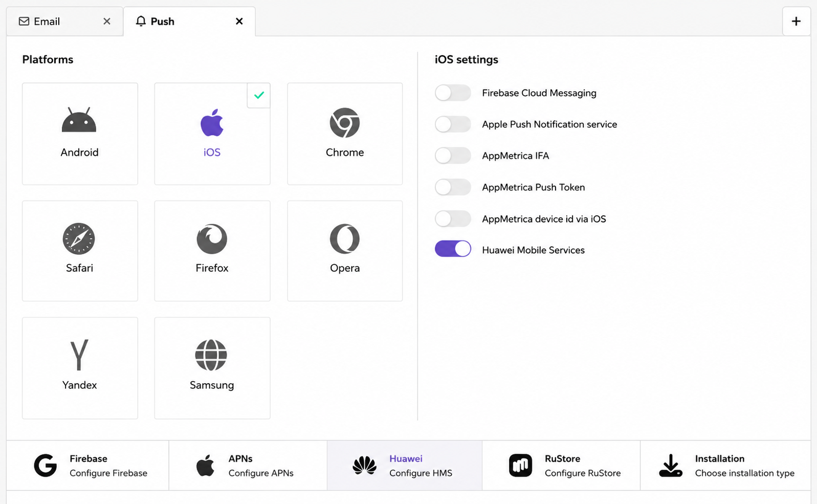The width and height of the screenshot is (817, 504).
Task: Select the Firefox logo icon
Action: pos(212,238)
